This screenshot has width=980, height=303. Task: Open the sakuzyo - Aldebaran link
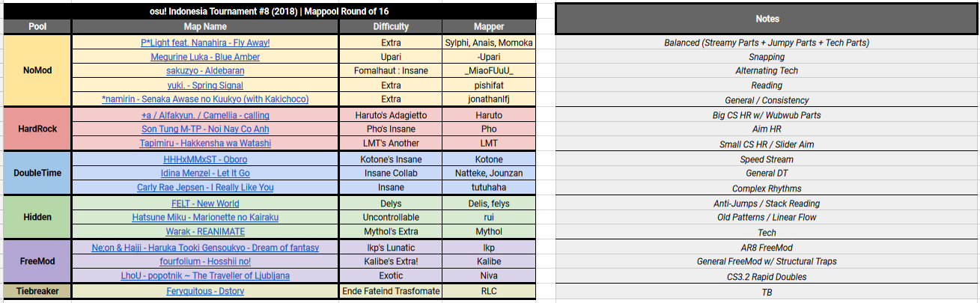pos(205,71)
